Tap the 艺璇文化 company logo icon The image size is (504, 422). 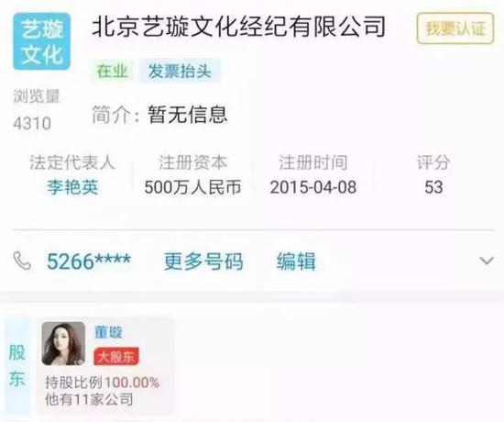41,41
